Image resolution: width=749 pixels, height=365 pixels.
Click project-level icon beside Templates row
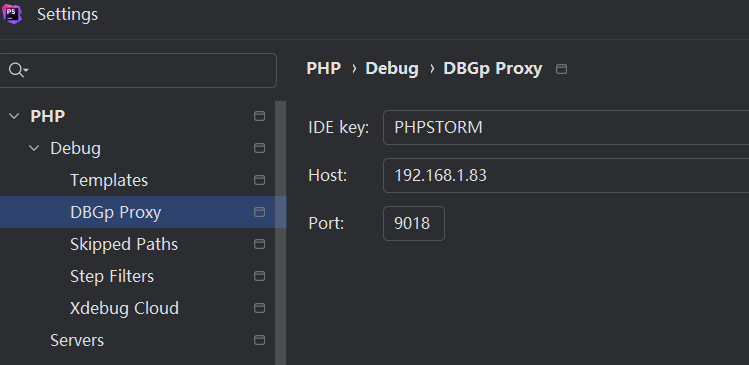259,180
